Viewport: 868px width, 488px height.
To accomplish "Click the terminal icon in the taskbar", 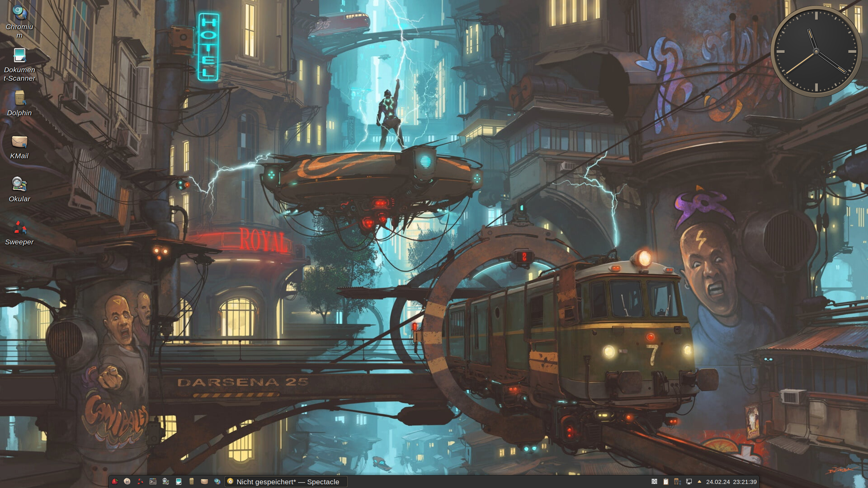I will [153, 482].
